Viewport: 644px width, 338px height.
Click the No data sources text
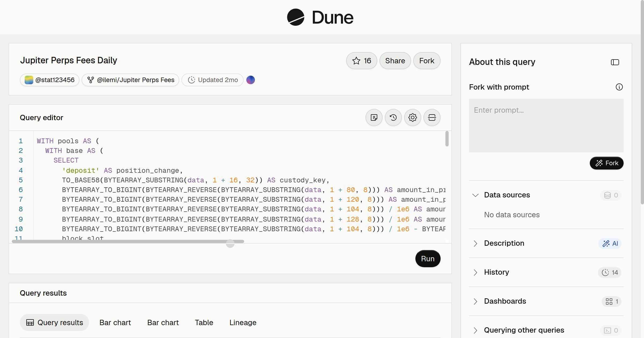512,215
